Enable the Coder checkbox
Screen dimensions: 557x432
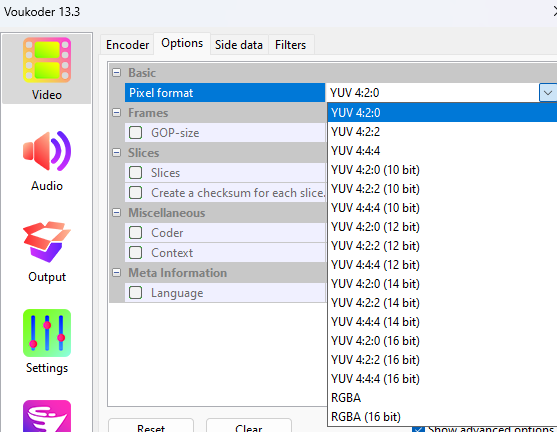click(x=135, y=233)
